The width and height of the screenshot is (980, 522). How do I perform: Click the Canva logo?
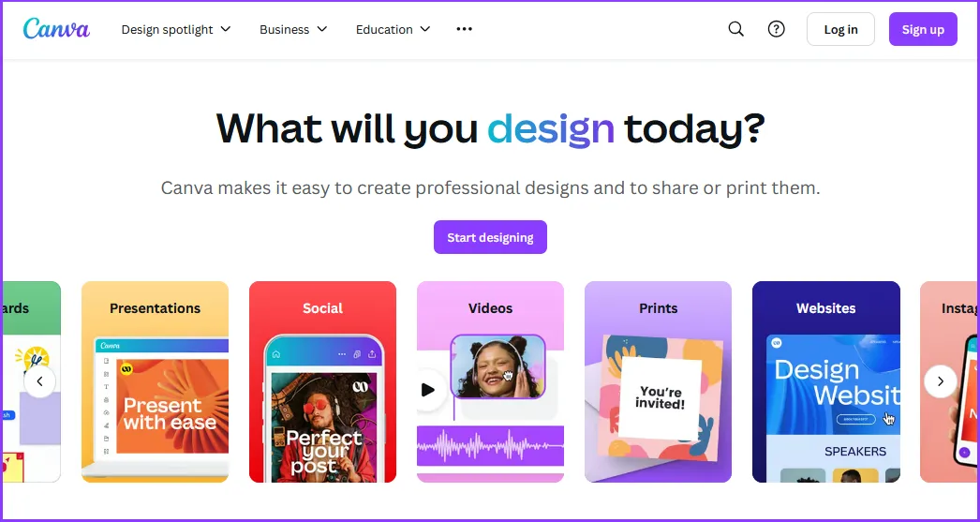point(57,29)
